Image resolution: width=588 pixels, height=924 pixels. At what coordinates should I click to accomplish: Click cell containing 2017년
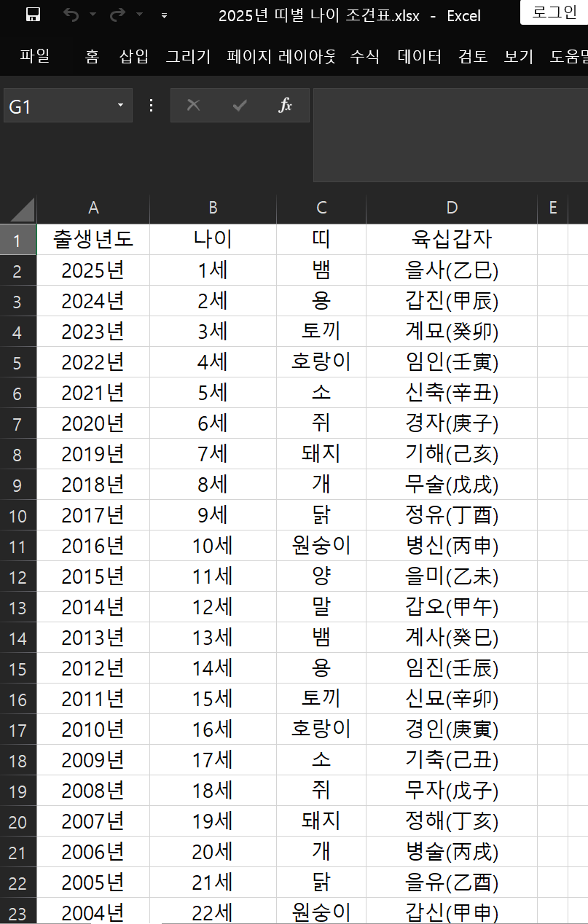click(x=93, y=515)
